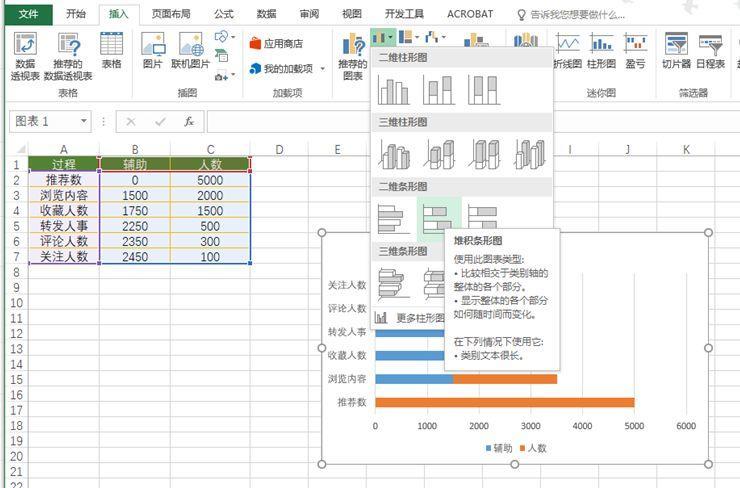
Task: Select the 3D clustered column chart
Action: [394, 154]
